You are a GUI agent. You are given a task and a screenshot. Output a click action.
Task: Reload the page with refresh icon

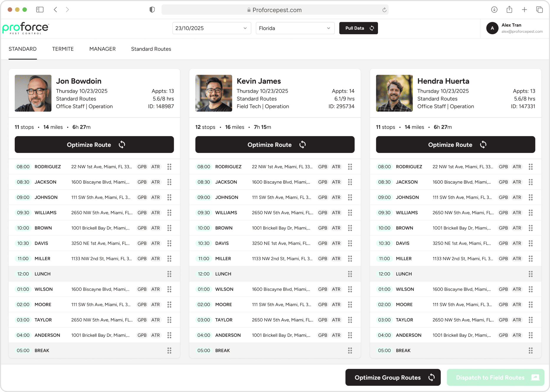pyautogui.click(x=384, y=10)
